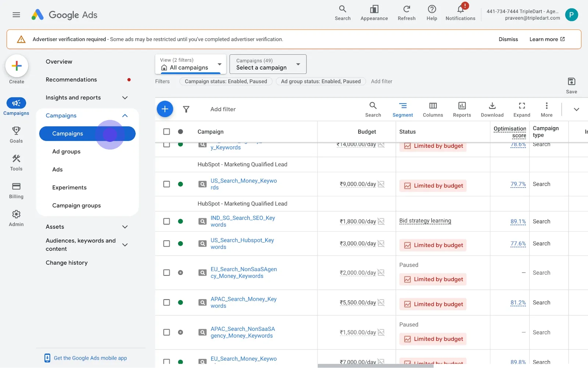
Task: Click the filter funnel icon
Action: tap(186, 109)
